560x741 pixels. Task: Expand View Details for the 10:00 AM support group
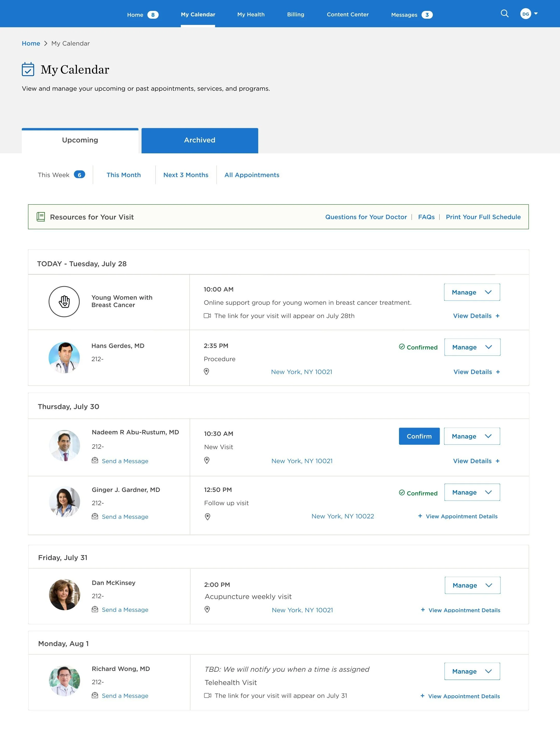tap(476, 316)
